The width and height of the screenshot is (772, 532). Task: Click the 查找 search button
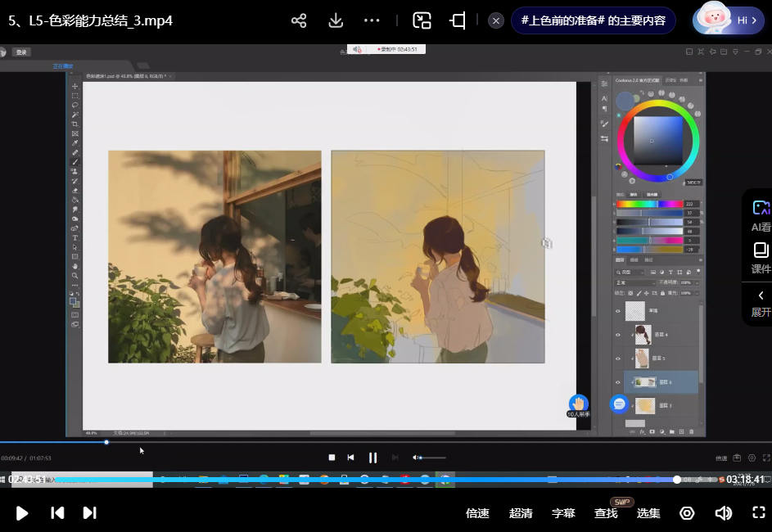[x=606, y=513]
